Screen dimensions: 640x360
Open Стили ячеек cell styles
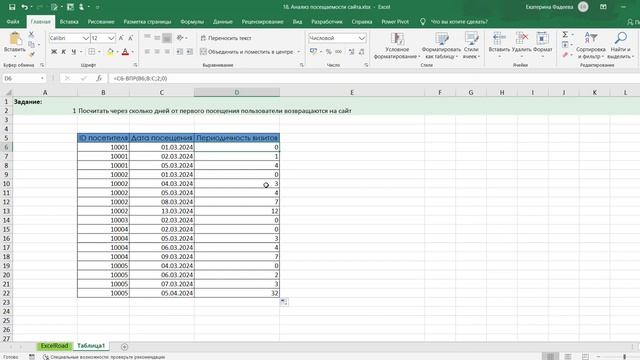click(471, 46)
